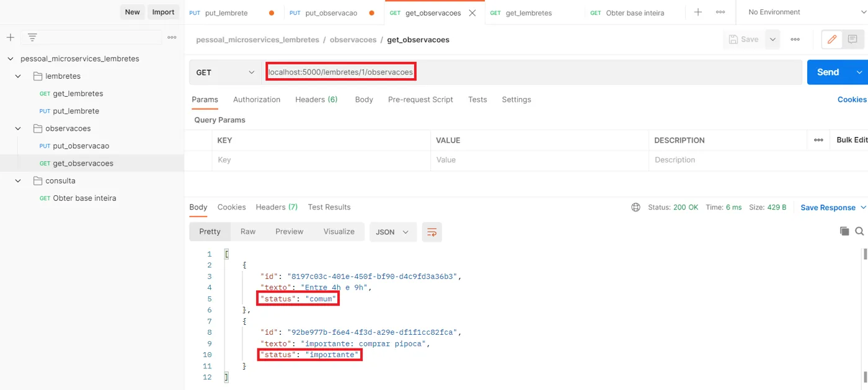The image size is (868, 390).
Task: Open the Cookies link
Action: (x=852, y=99)
